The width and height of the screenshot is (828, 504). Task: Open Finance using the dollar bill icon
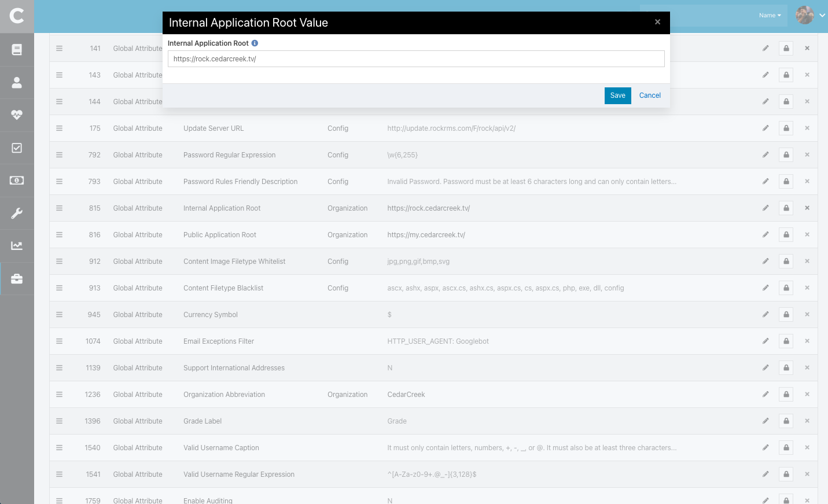[x=17, y=180]
